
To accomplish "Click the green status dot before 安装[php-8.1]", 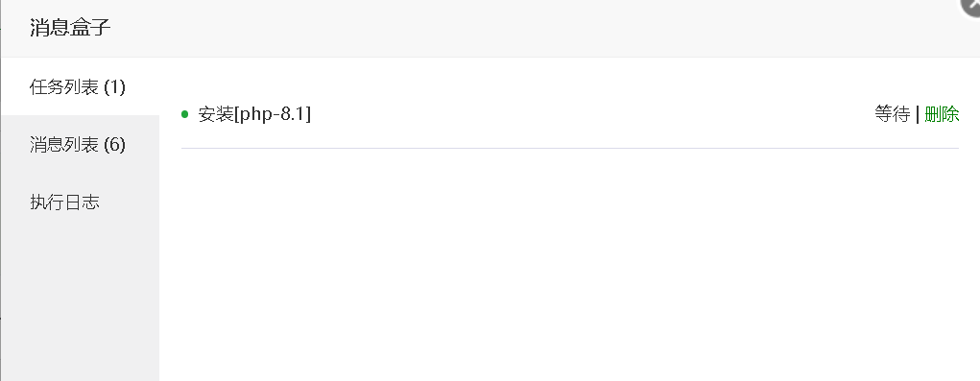I will 184,114.
